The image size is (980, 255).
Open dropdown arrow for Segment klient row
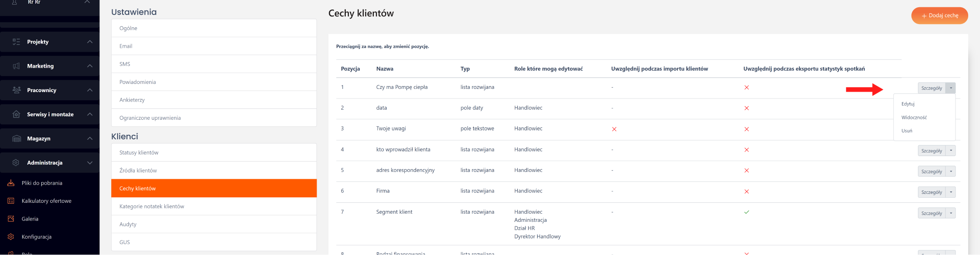click(951, 213)
